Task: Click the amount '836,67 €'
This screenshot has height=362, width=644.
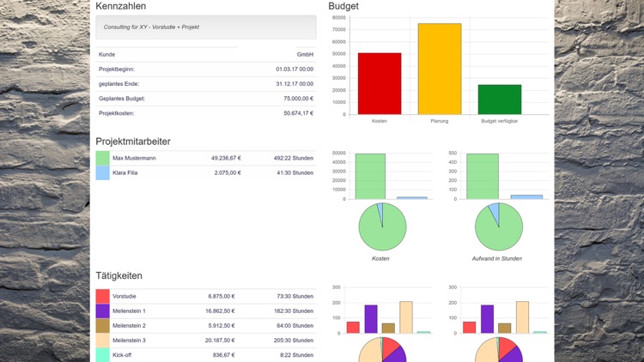Action: (224, 355)
